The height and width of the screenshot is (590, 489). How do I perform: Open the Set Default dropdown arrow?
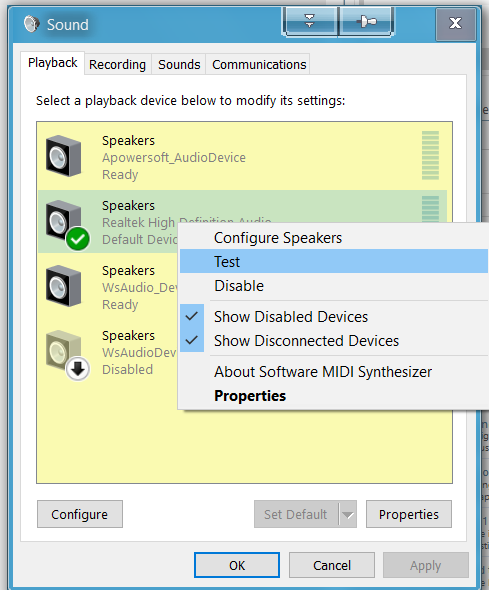[348, 514]
